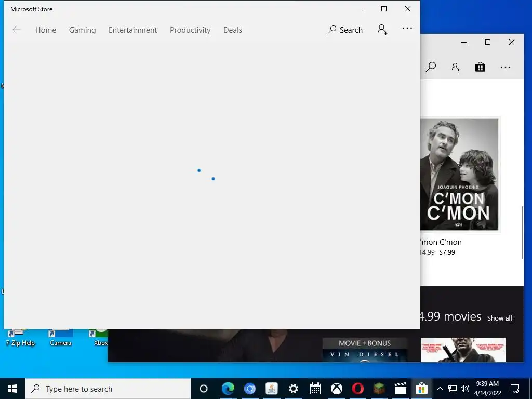Open the C'mon C'mon movie poster

(x=459, y=174)
